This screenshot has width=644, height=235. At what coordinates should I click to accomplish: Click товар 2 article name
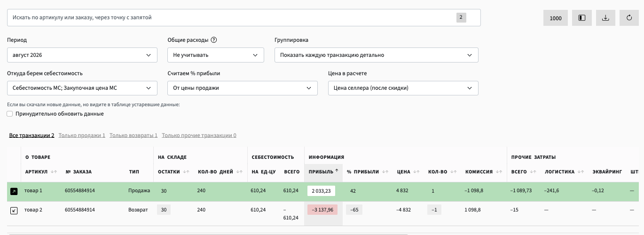(x=33, y=210)
